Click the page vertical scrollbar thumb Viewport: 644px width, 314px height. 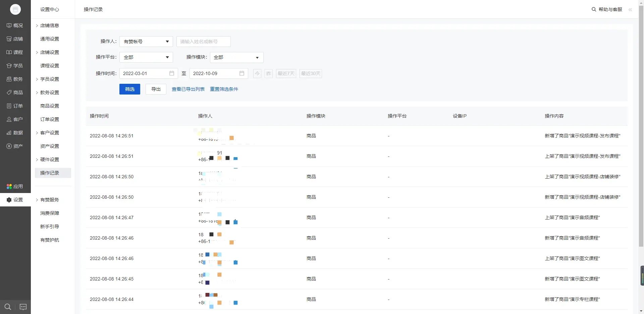coord(641,126)
